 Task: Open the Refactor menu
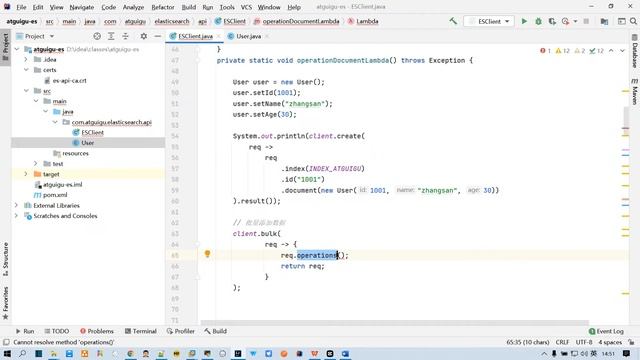tap(162, 7)
